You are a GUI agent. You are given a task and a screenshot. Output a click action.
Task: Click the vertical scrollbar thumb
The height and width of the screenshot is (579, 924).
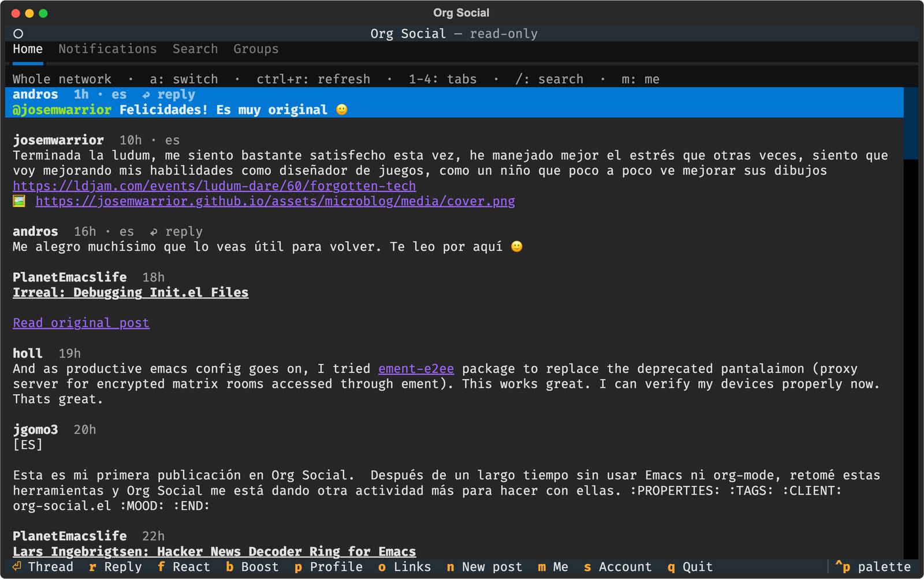pos(911,123)
